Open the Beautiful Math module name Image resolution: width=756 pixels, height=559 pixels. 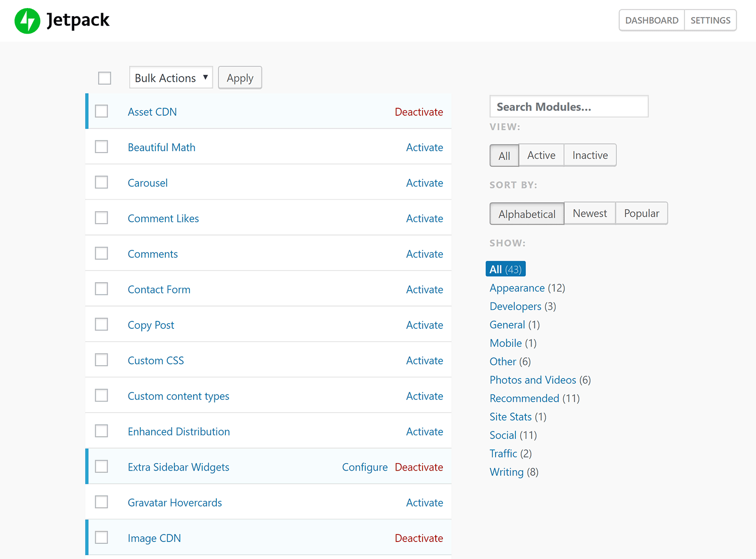tap(162, 147)
